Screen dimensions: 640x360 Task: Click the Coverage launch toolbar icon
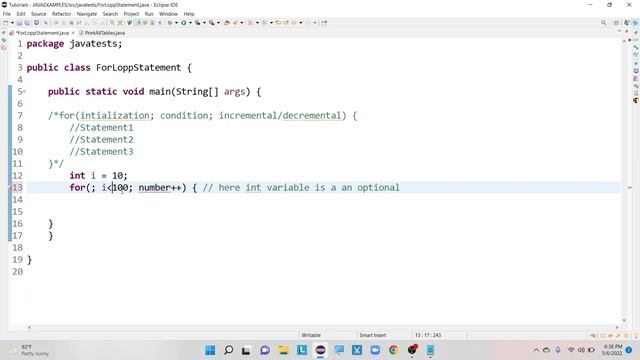click(197, 23)
